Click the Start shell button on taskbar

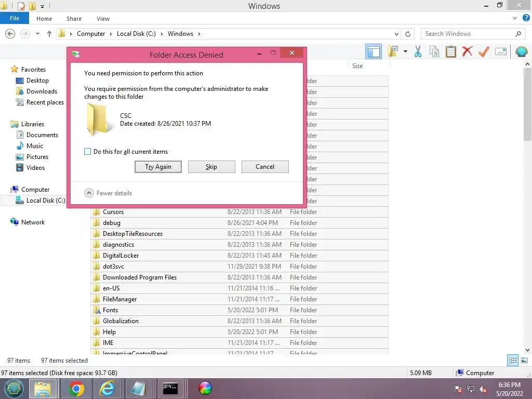(x=13, y=389)
